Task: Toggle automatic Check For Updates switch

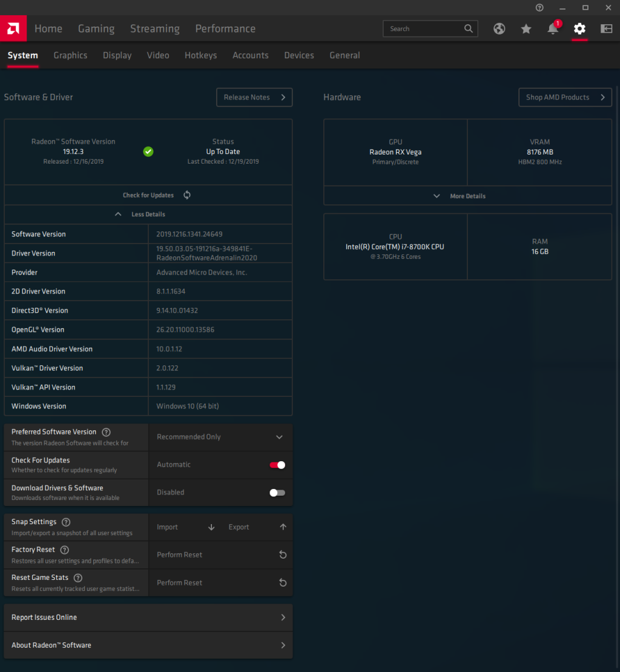Action: (x=277, y=465)
